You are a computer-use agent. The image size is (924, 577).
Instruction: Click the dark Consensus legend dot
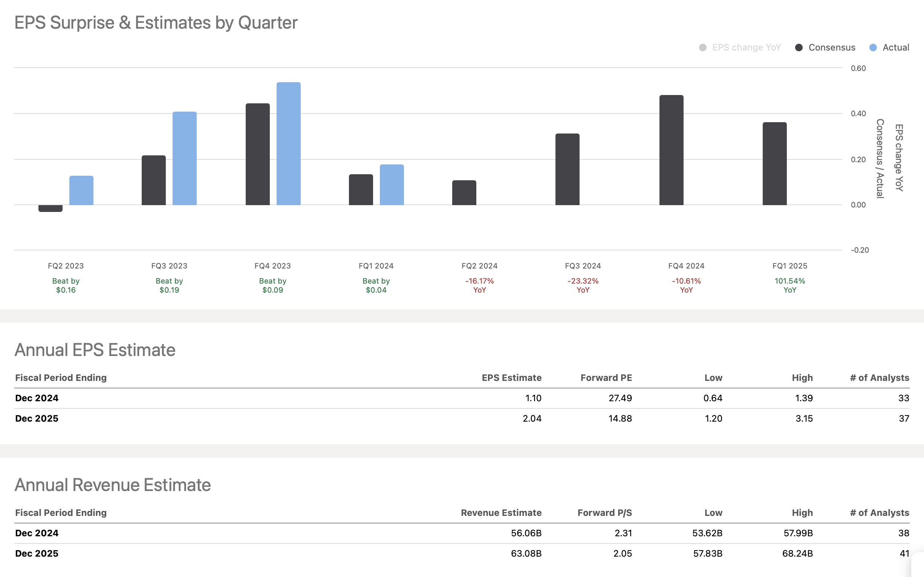(799, 47)
